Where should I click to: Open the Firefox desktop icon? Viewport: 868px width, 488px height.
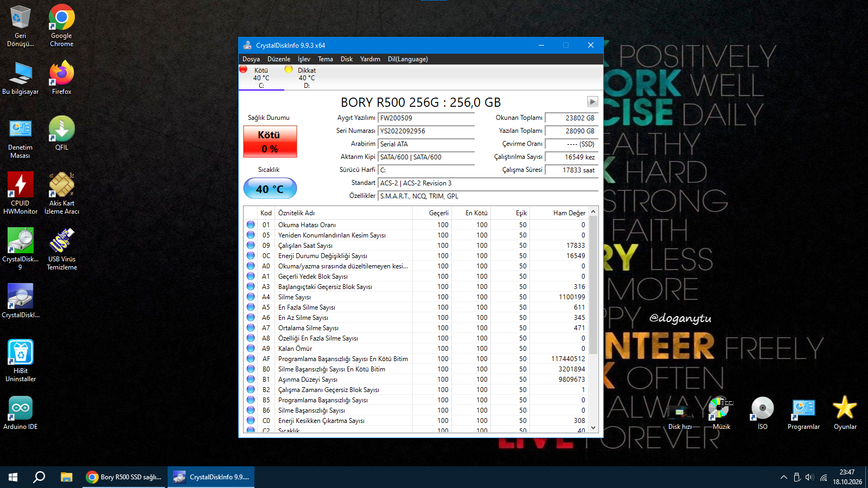61,77
